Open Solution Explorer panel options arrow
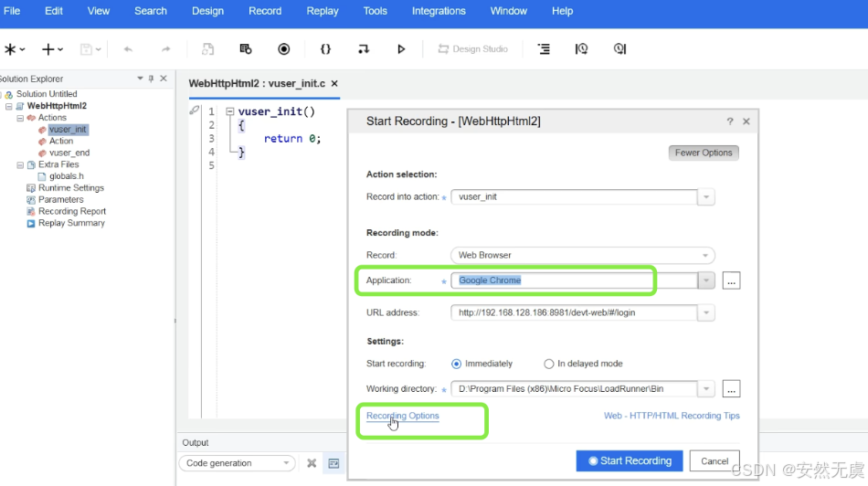This screenshot has height=486, width=868. pos(140,79)
